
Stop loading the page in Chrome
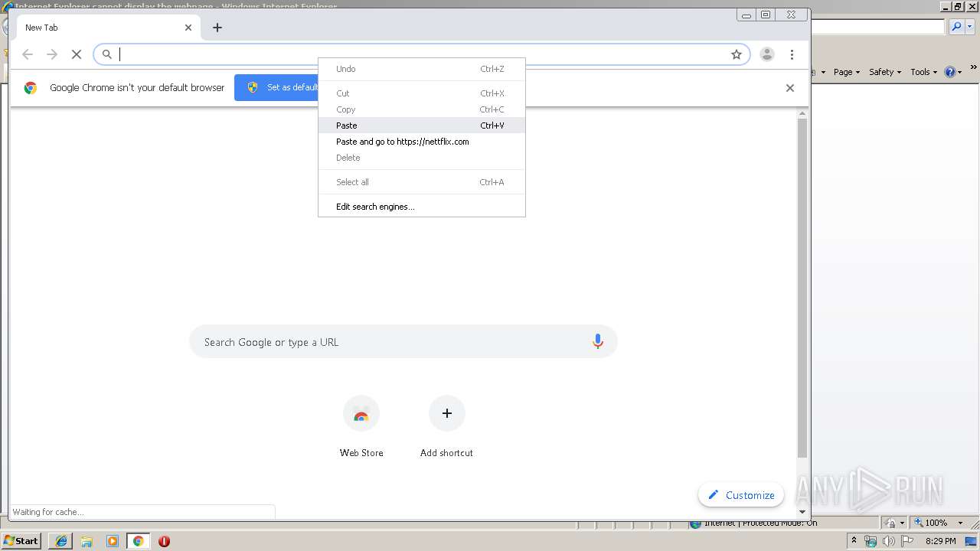click(77, 54)
